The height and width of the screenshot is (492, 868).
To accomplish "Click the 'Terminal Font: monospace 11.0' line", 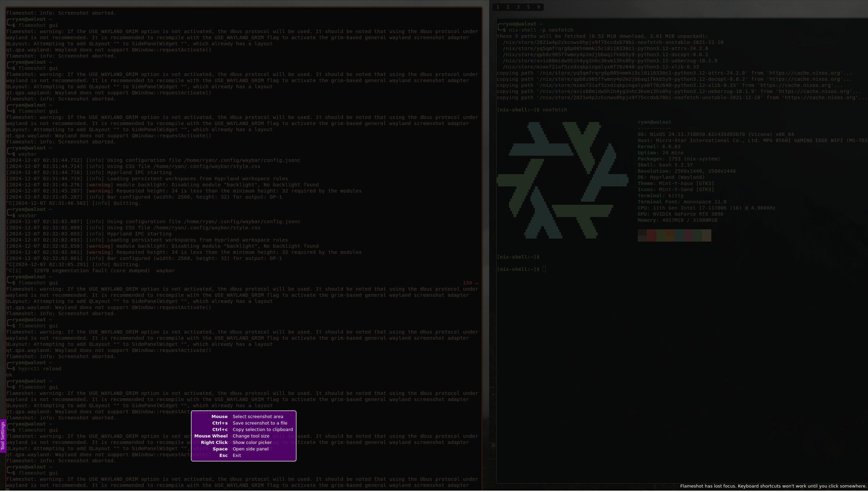I will (x=682, y=202).
